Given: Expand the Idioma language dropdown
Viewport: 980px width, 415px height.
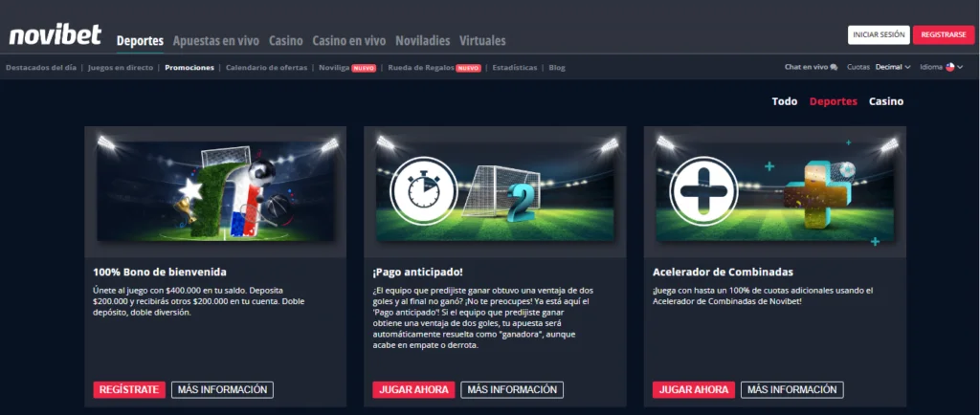Looking at the screenshot, I should [x=942, y=67].
